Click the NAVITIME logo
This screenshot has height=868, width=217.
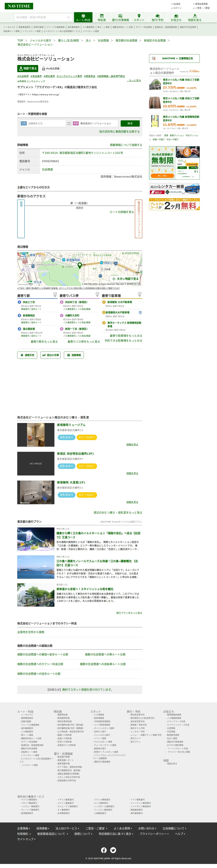[19, 6]
